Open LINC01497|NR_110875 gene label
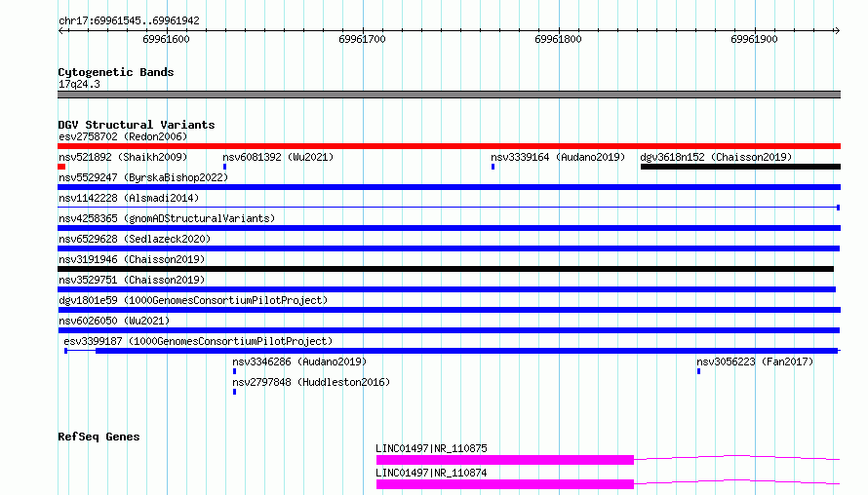 tap(431, 448)
